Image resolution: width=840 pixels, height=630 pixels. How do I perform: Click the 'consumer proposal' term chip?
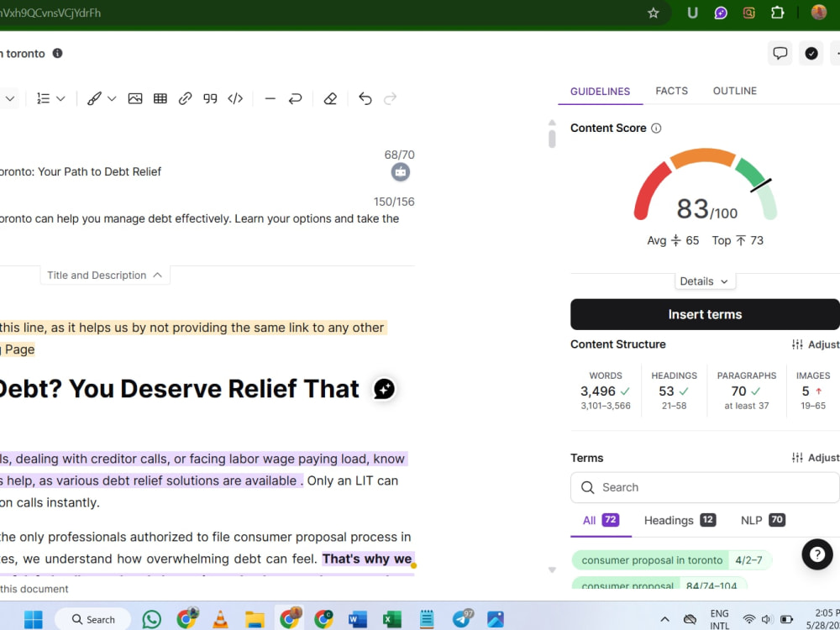(659, 584)
